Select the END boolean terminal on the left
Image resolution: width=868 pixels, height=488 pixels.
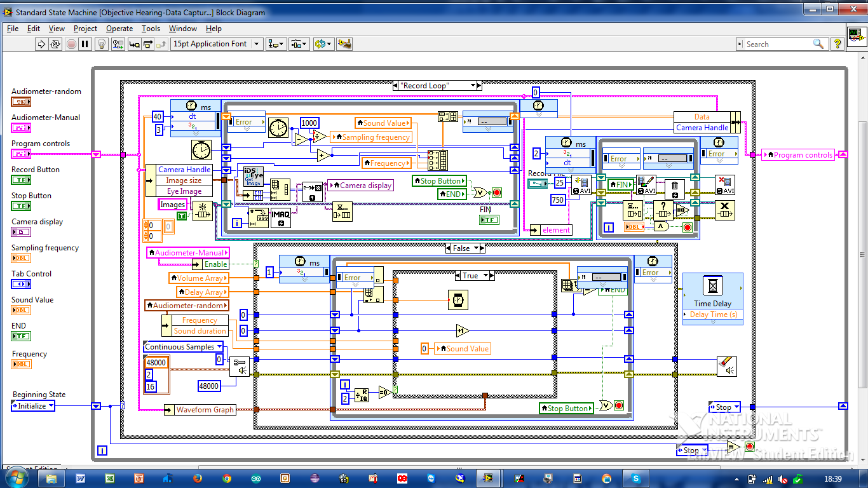(x=21, y=336)
